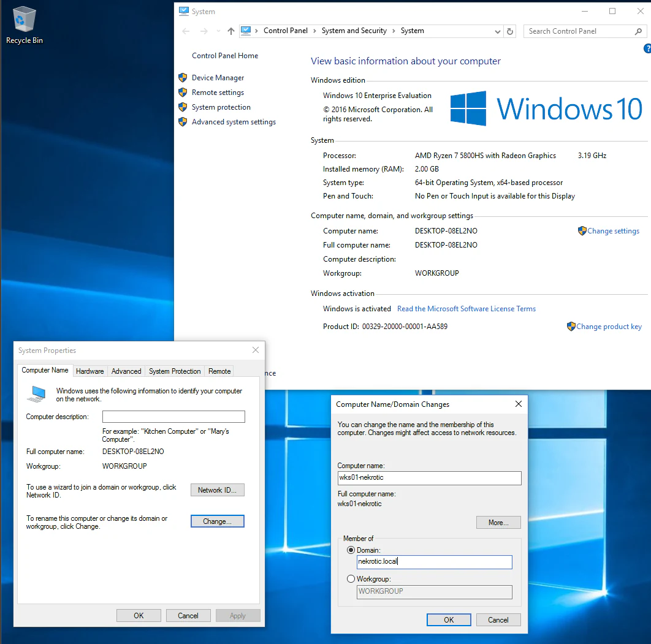The width and height of the screenshot is (651, 644).
Task: Open the blue help question mark icon
Action: tap(647, 48)
